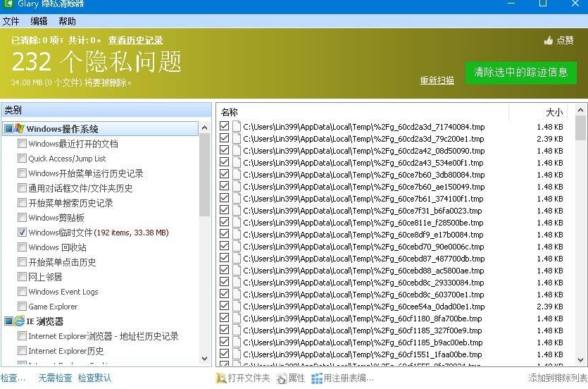Click the 无需检查 link

pos(55,378)
